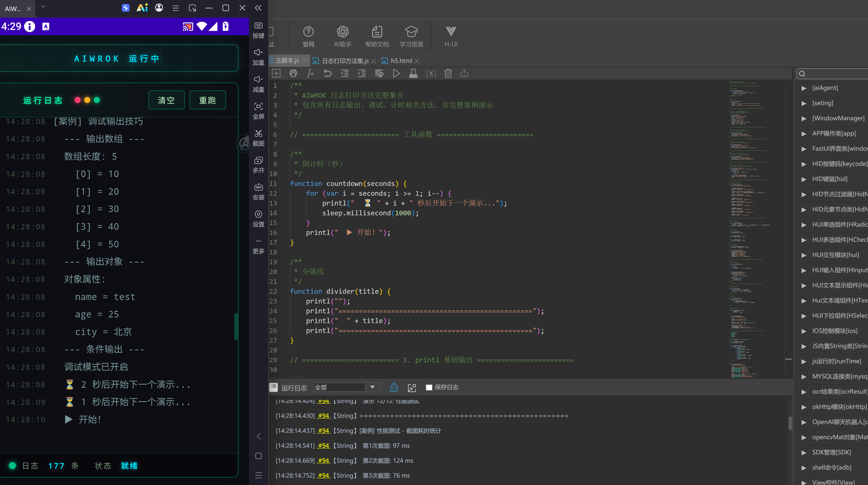Click the 清空 clear button
The image size is (868, 485).
point(166,100)
